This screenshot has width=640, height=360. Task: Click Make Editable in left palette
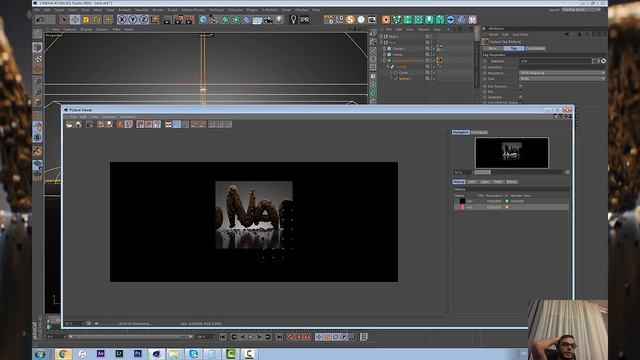point(38,34)
